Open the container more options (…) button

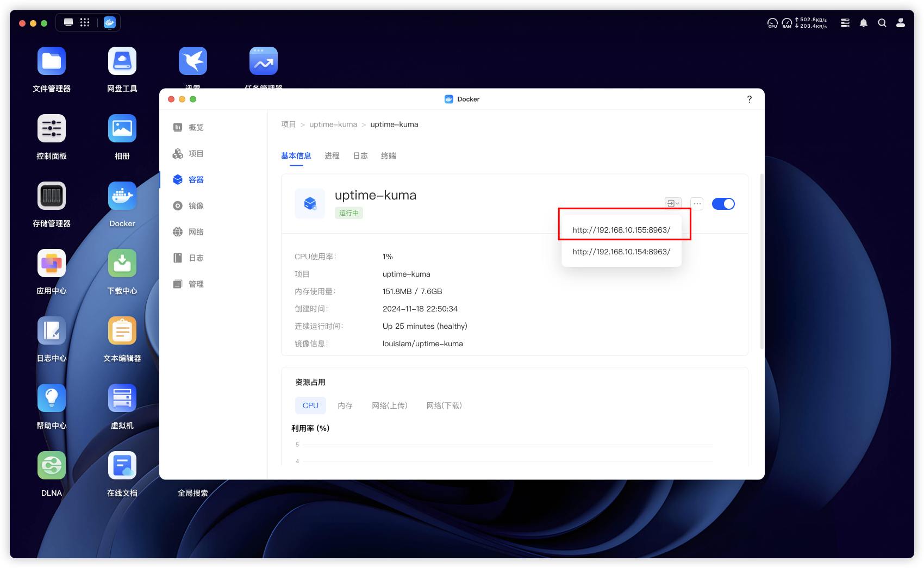[697, 204]
